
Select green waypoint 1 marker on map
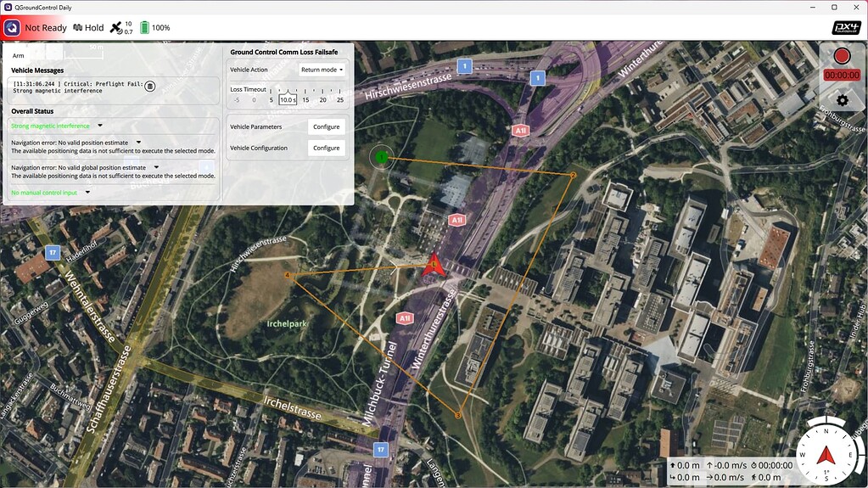[x=382, y=156]
